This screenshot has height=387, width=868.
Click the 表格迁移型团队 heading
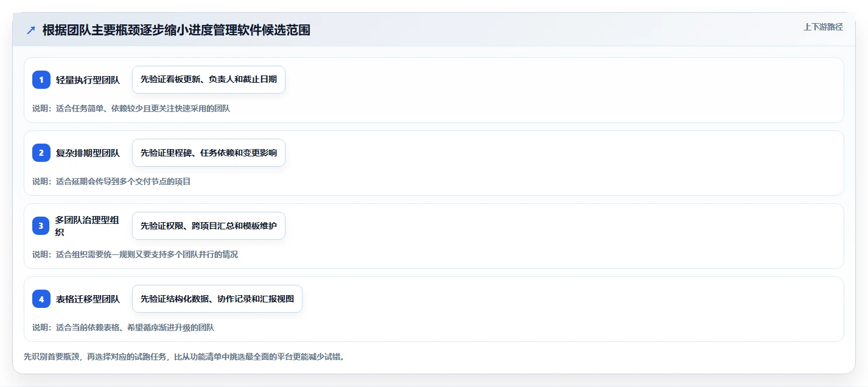88,299
